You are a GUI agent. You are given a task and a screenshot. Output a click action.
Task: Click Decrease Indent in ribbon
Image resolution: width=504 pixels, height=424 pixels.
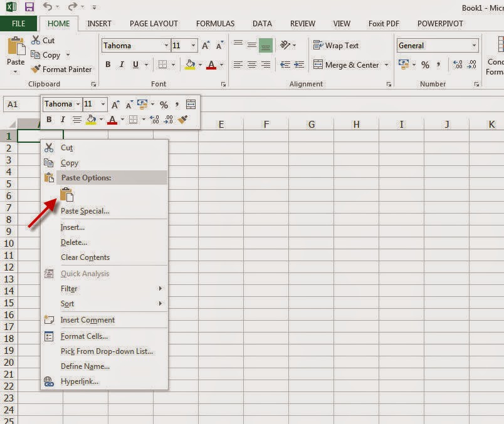pyautogui.click(x=285, y=65)
